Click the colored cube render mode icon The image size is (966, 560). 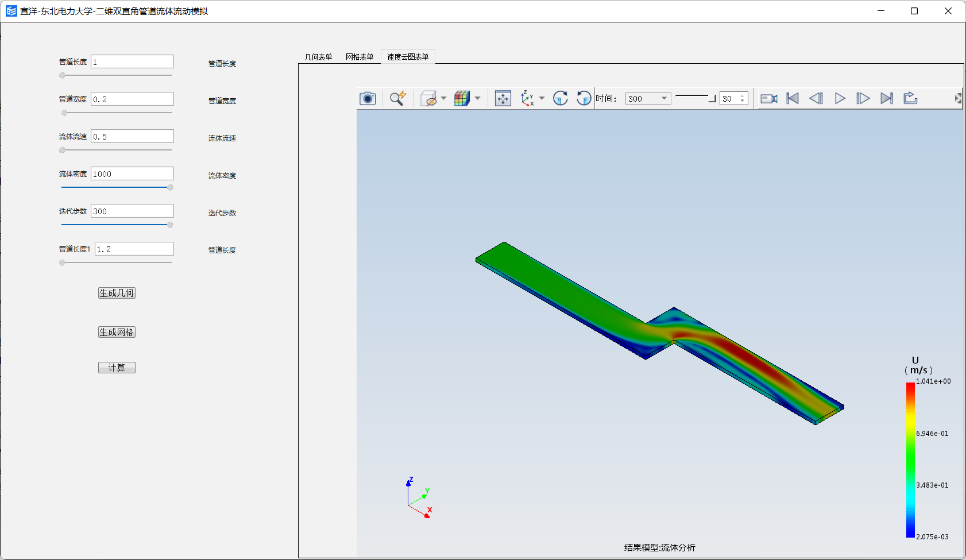click(462, 99)
